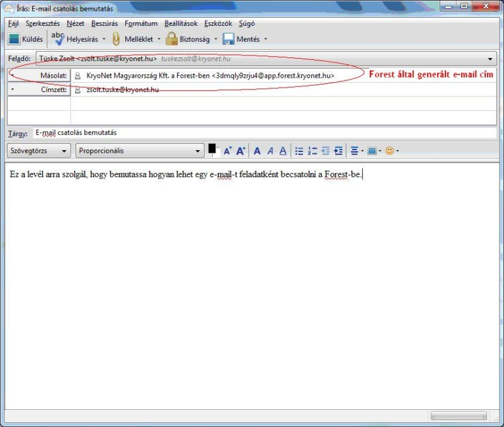Outdent text with decrease indent icon
504x427 pixels.
325,151
